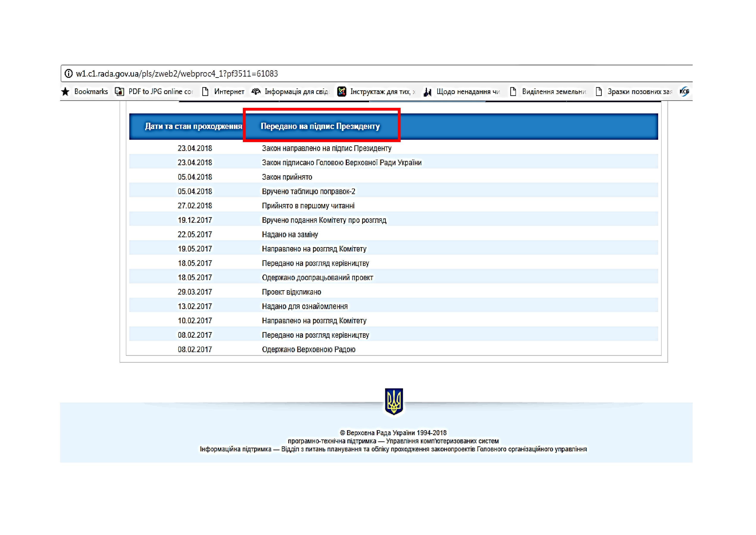The image size is (756, 535).
Task: Open the Зразки позовних зая bookmark
Action: click(640, 92)
